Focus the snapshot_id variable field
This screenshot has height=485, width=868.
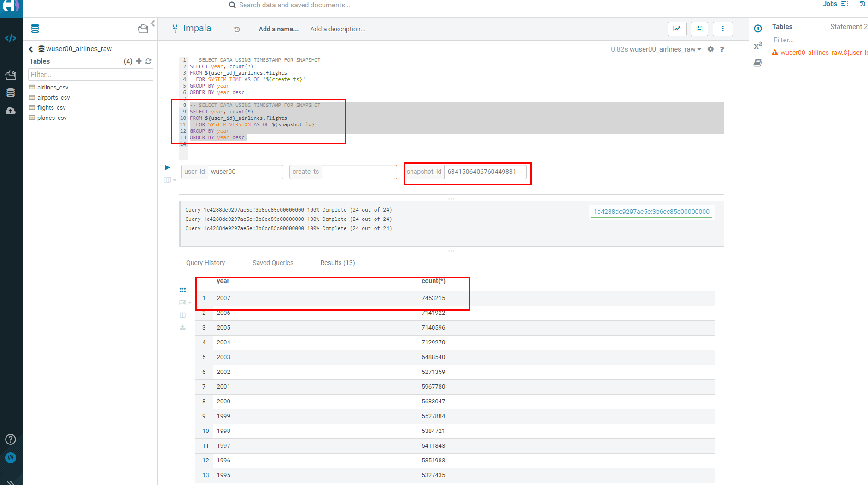coord(485,172)
